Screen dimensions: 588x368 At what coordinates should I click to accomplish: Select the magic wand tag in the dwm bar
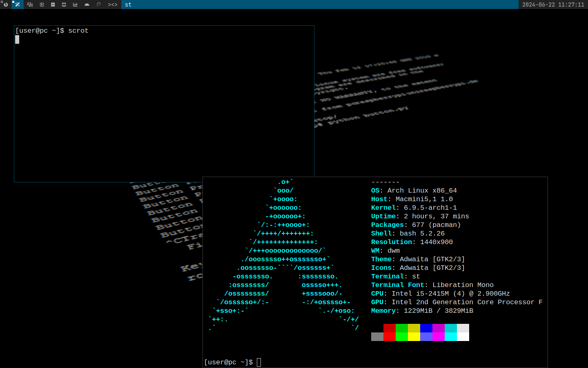[18, 4]
